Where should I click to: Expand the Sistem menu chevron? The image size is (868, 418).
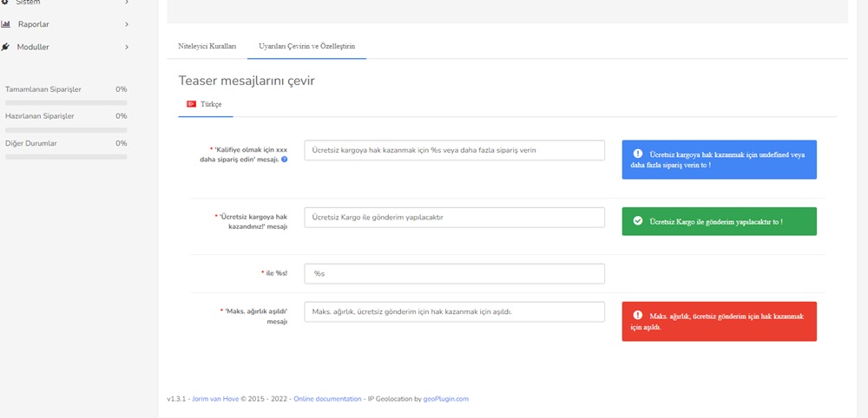[127, 3]
